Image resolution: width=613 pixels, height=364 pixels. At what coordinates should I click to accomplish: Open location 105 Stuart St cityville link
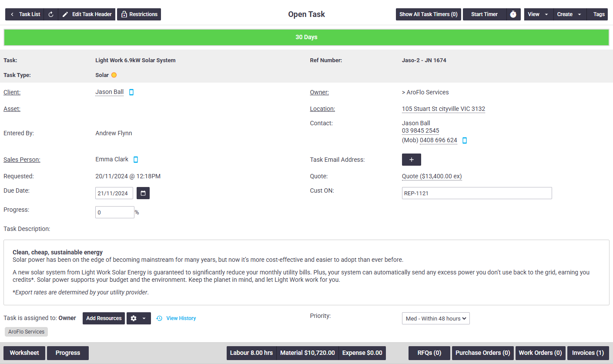443,109
